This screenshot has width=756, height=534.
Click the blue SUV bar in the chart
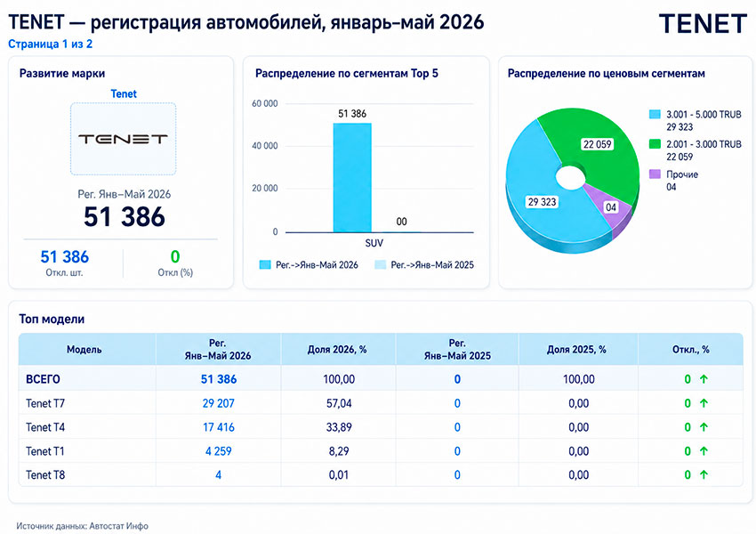pyautogui.click(x=352, y=177)
